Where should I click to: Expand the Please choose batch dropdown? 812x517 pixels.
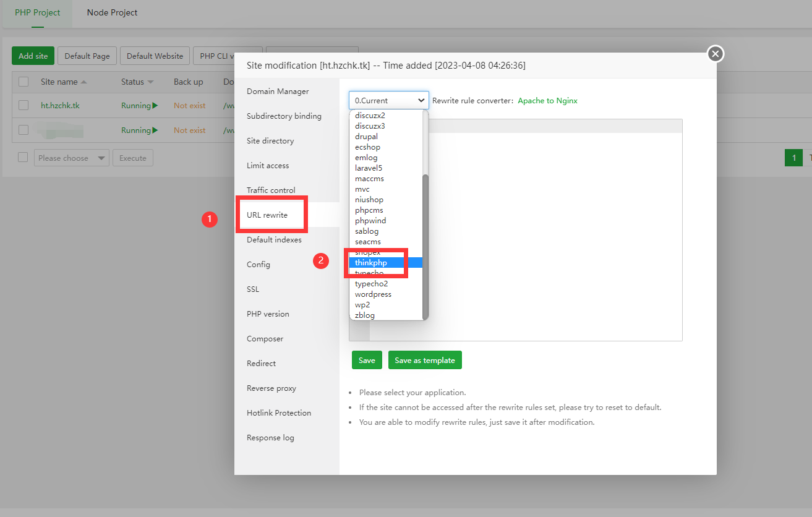(71, 158)
